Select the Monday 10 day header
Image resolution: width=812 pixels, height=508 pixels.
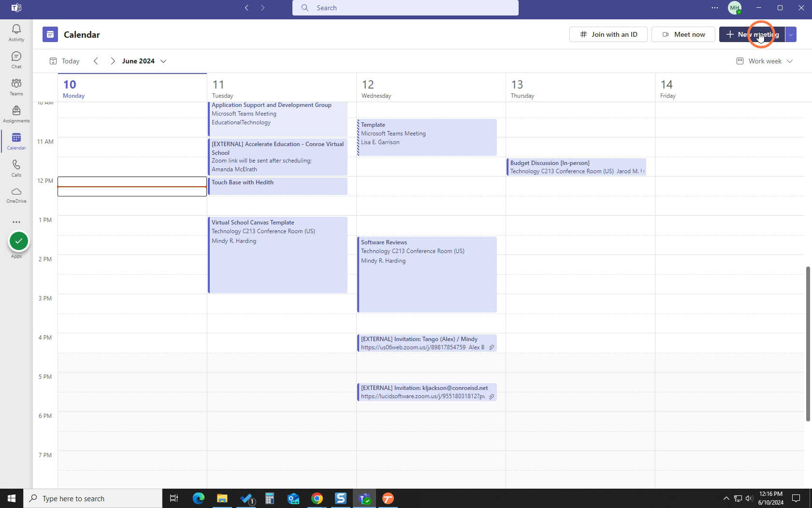[x=132, y=88]
